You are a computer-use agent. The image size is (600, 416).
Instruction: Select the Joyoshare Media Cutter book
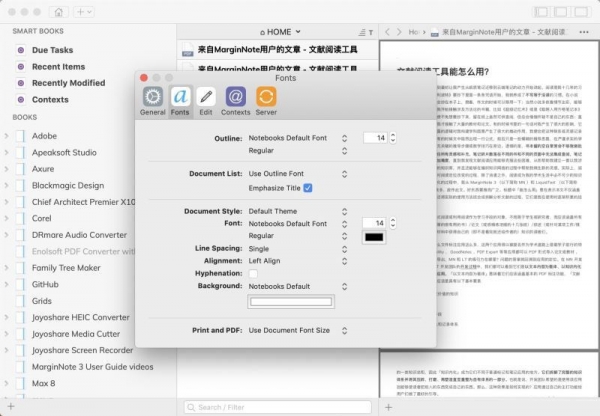pyautogui.click(x=76, y=334)
